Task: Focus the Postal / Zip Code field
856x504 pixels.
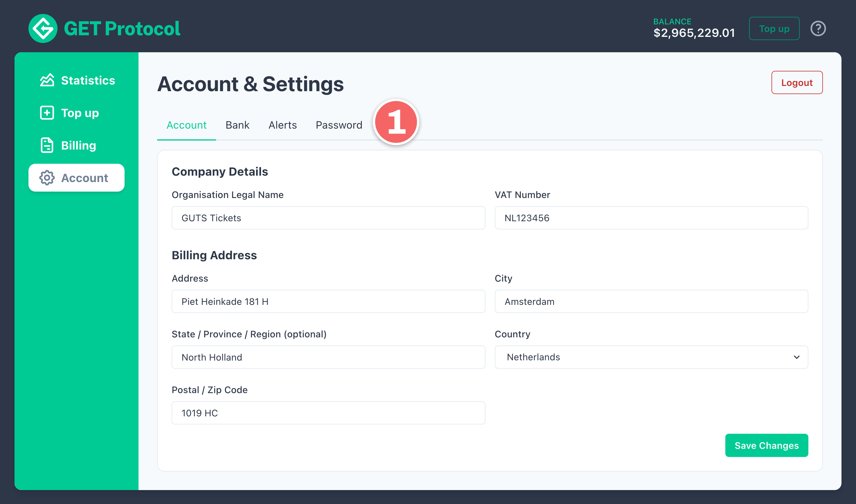Action: 328,413
